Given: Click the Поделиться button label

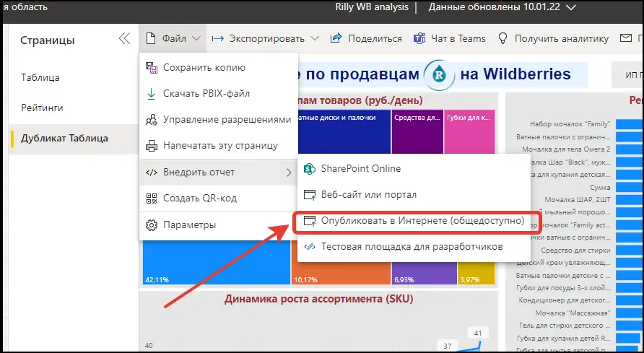Looking at the screenshot, I should [x=375, y=38].
